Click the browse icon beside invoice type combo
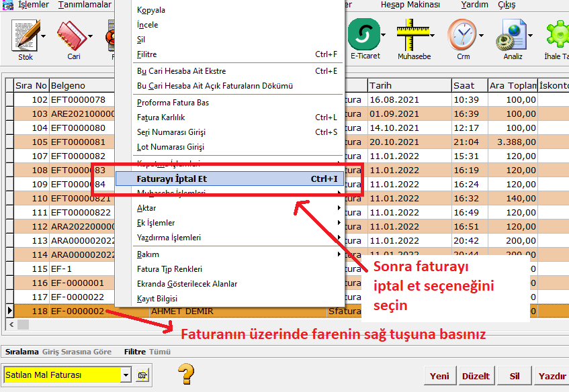Viewport: 569px width, 392px height. pos(142,375)
